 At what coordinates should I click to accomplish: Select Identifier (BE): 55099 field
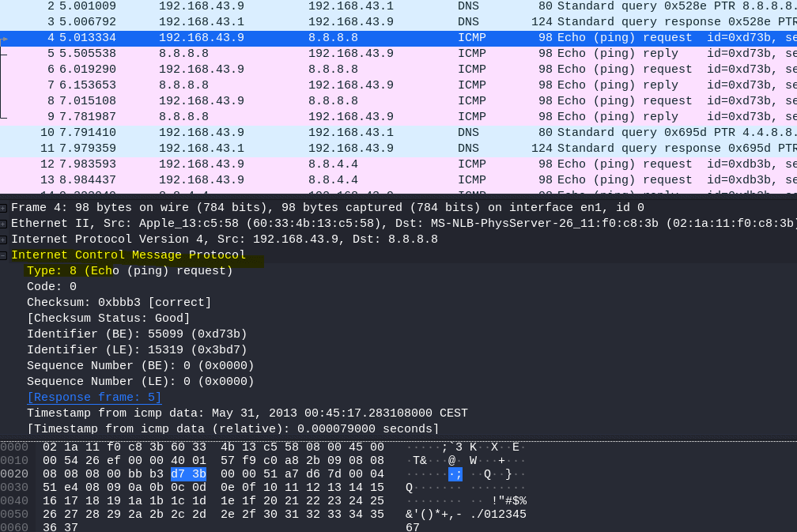pyautogui.click(x=137, y=334)
